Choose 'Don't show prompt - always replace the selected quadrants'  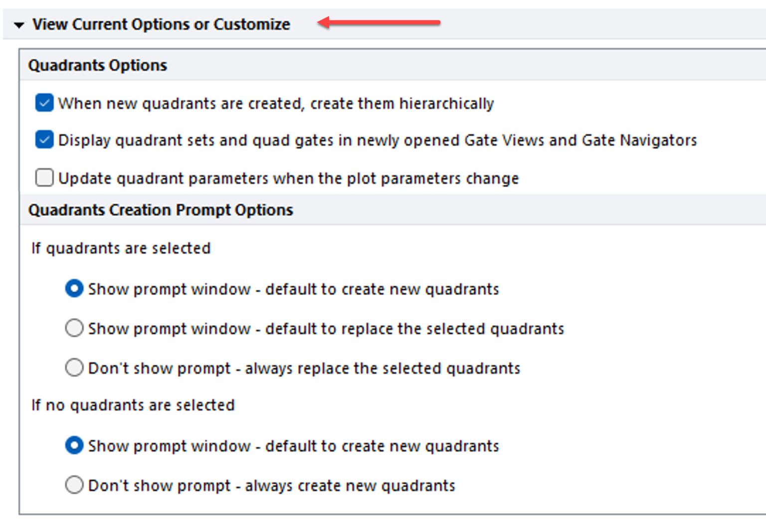point(74,367)
